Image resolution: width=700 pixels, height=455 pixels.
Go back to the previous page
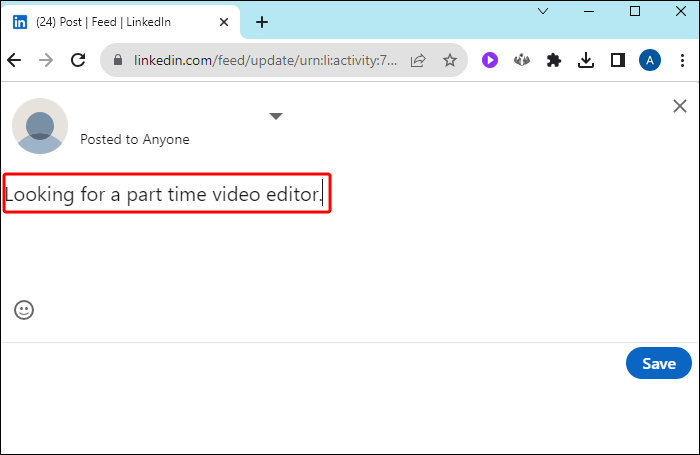[14, 60]
